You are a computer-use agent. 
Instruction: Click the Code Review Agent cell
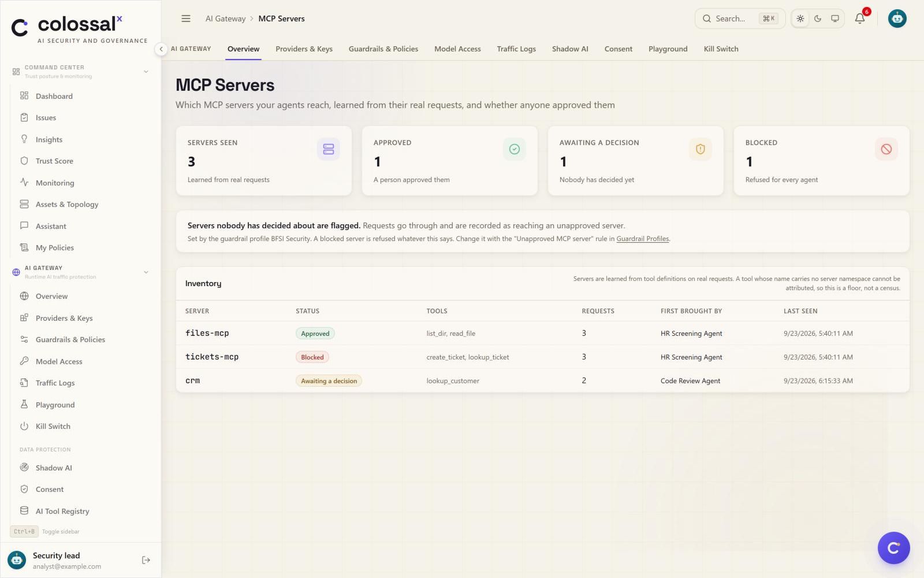[x=690, y=381]
